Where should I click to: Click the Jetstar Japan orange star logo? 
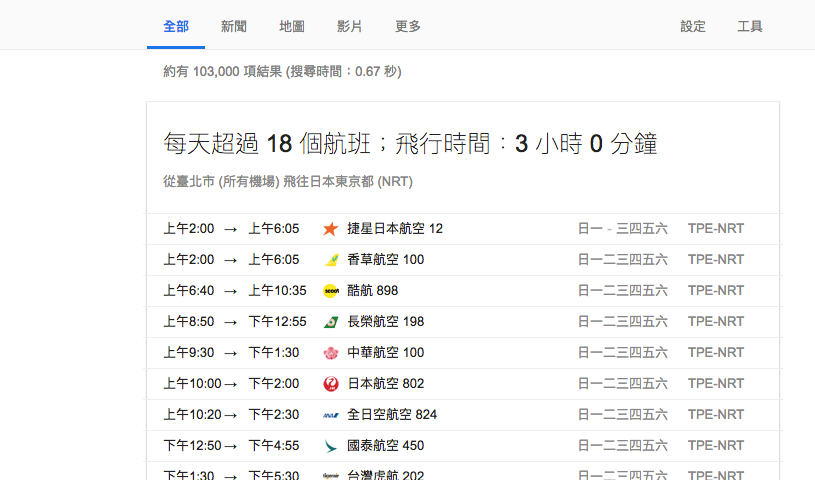tap(331, 229)
